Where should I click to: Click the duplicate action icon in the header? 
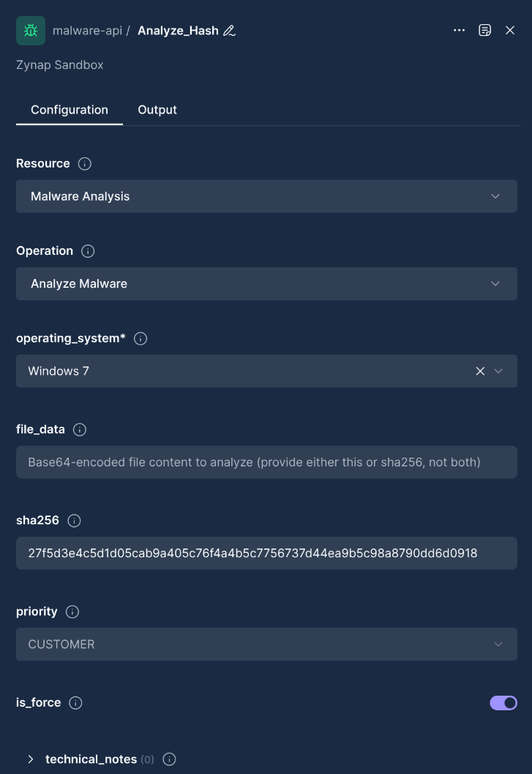tap(485, 31)
